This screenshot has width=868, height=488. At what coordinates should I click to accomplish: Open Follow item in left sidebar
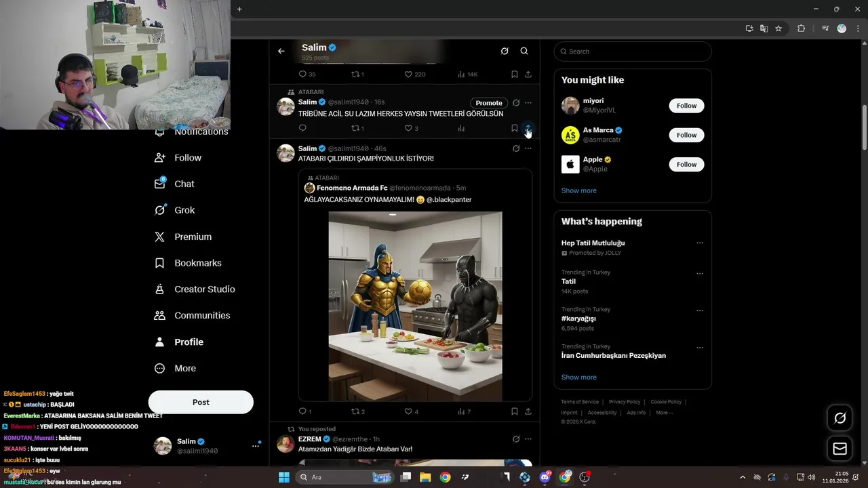tap(178, 157)
